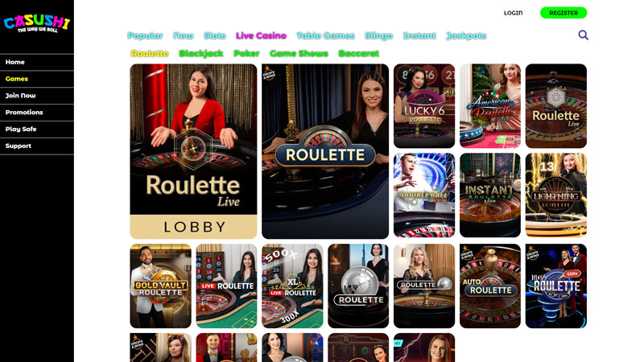Click the search magnifier icon
644x362 pixels.
pyautogui.click(x=583, y=35)
